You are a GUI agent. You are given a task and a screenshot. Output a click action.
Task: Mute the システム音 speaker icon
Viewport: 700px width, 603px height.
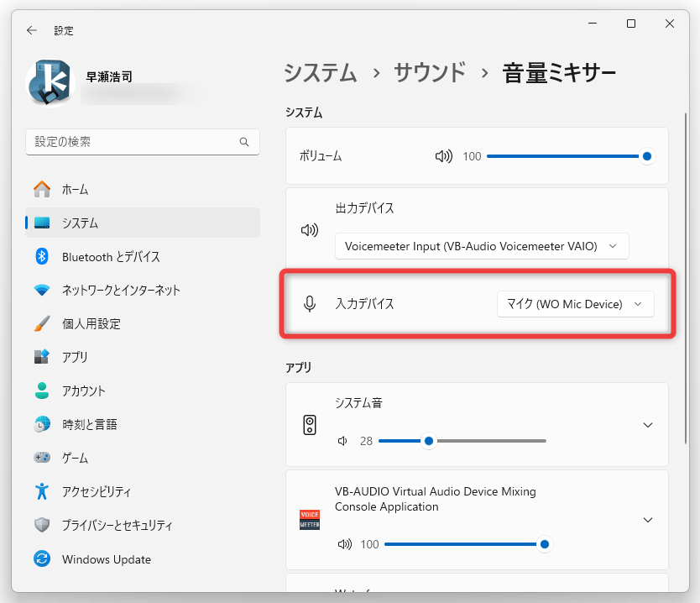pos(342,441)
